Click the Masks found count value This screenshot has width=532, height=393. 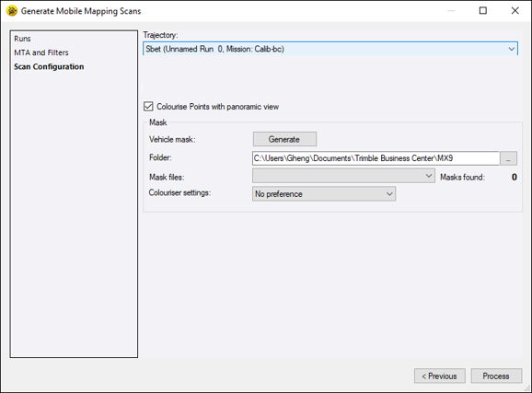point(514,177)
